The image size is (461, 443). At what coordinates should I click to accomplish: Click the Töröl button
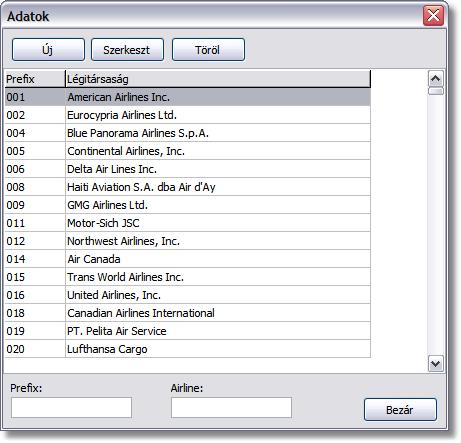tap(208, 50)
